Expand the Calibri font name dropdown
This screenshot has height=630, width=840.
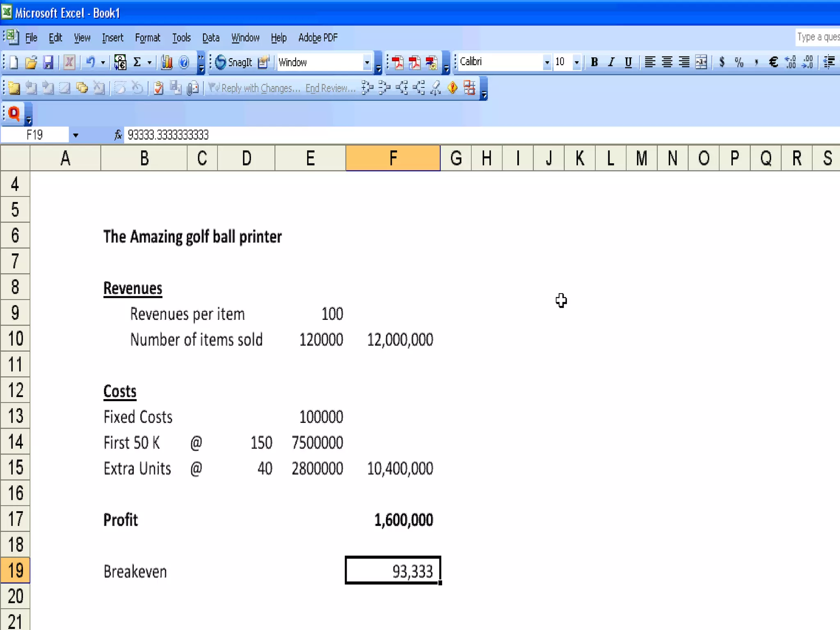click(547, 62)
